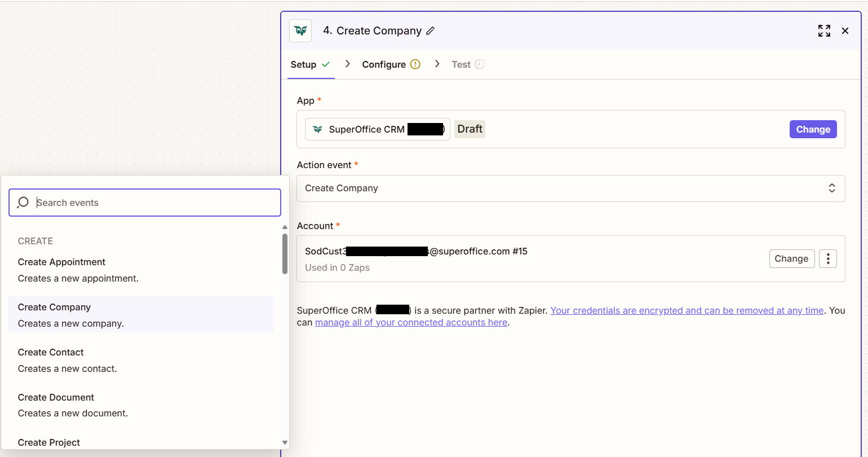This screenshot has height=457, width=868.
Task: Click the scrollbar of the events list
Action: (285, 254)
